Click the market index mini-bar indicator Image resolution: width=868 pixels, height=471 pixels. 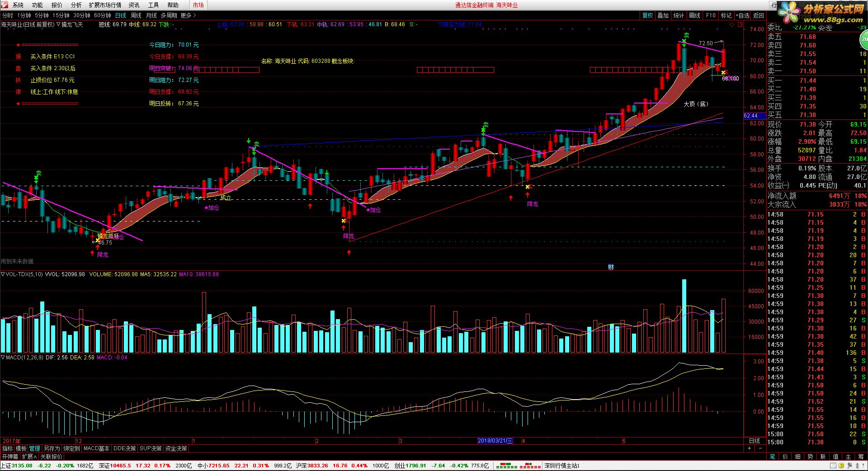[519, 465]
